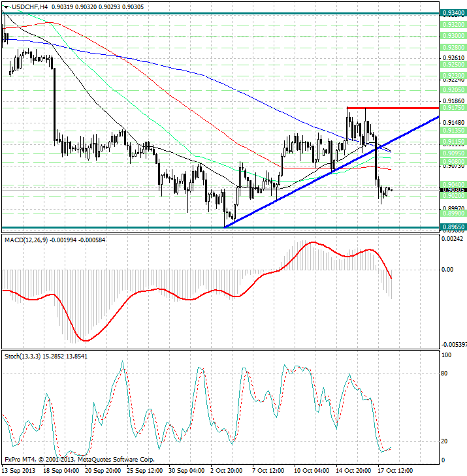Click the 0.92300 price level label
The width and height of the screenshot is (467, 476).
pyautogui.click(x=453, y=76)
